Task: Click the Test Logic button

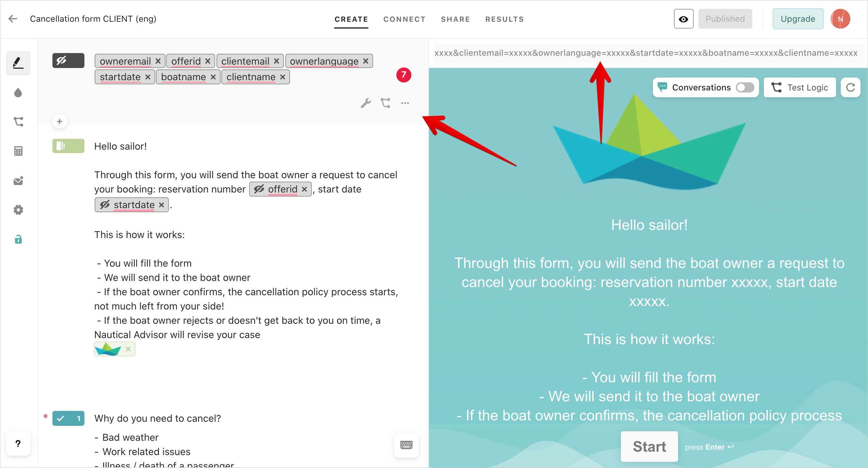Action: tap(802, 88)
